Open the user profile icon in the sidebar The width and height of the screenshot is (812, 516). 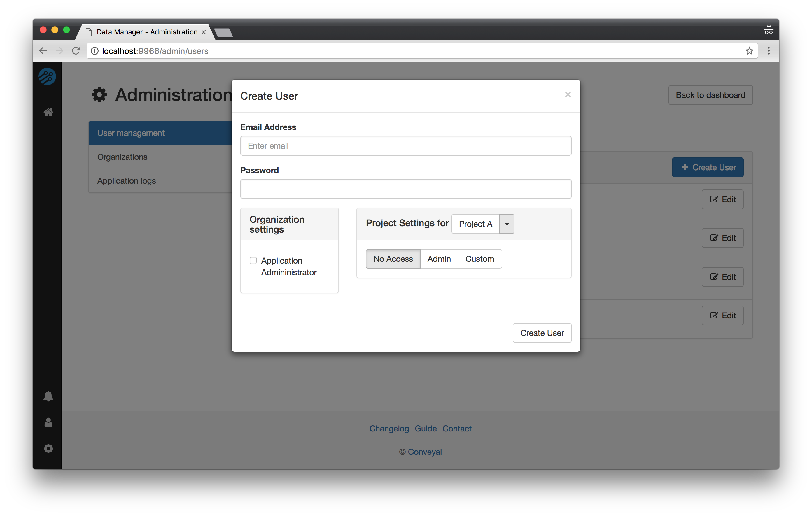[x=48, y=422]
